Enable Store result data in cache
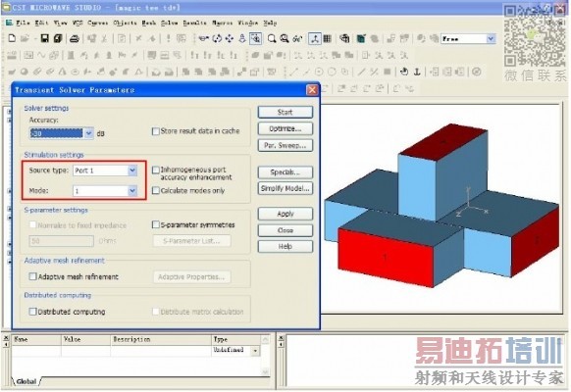 click(155, 131)
